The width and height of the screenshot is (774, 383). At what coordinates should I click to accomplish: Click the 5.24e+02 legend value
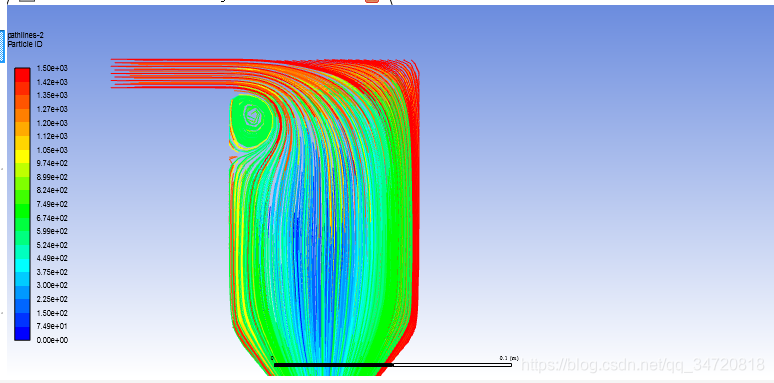click(x=52, y=245)
